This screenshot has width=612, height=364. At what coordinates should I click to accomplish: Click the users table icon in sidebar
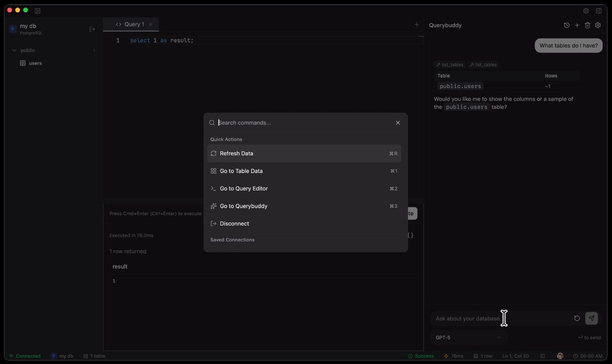coord(23,63)
